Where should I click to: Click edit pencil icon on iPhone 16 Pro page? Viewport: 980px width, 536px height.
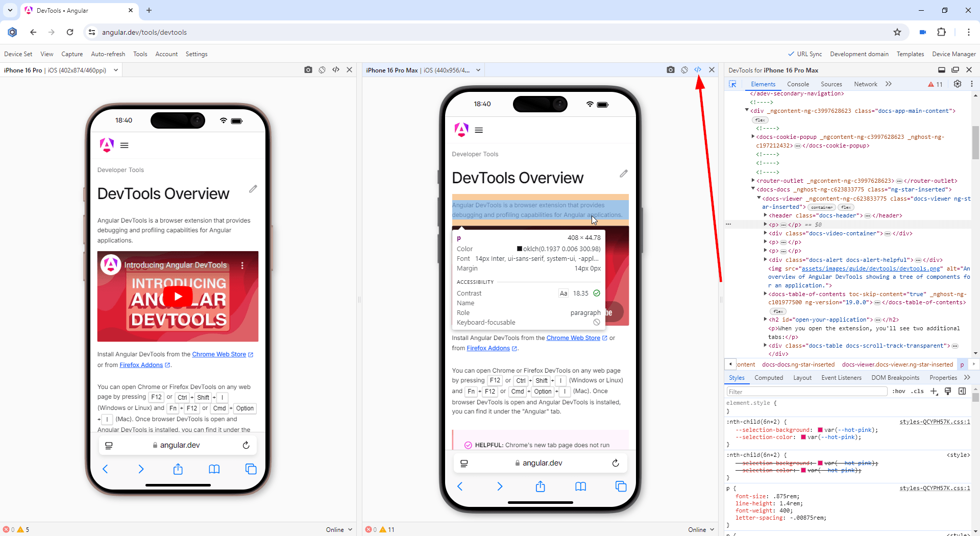pos(253,189)
